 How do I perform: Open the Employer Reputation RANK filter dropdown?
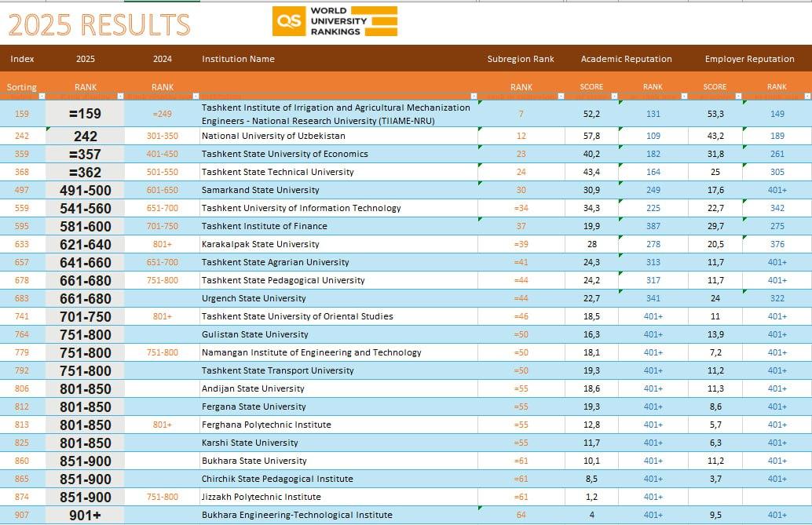click(807, 97)
